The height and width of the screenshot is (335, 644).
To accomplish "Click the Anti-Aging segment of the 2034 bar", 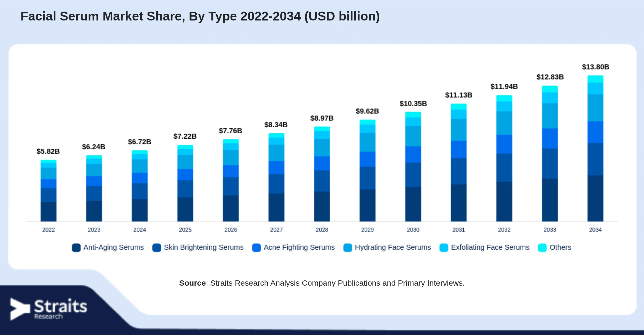I will pos(595,198).
